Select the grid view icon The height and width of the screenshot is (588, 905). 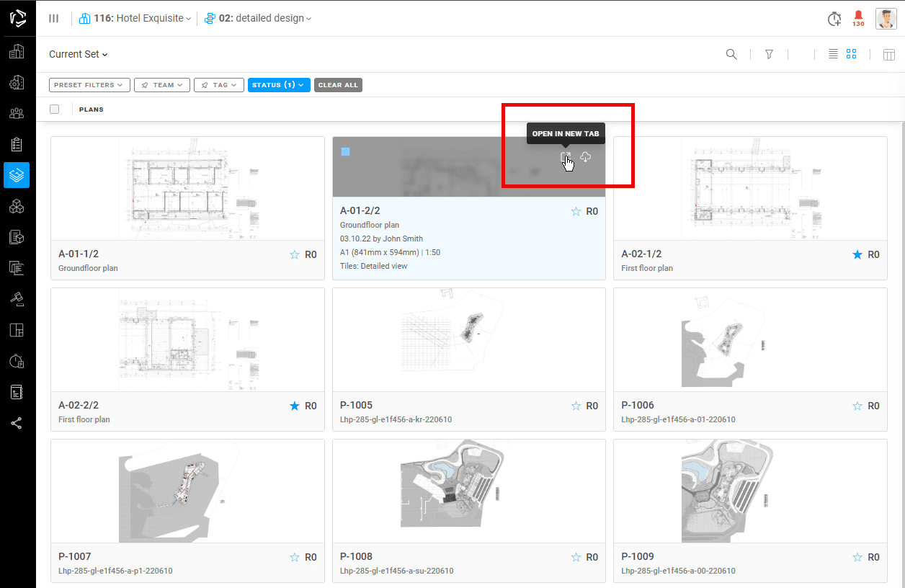point(852,54)
